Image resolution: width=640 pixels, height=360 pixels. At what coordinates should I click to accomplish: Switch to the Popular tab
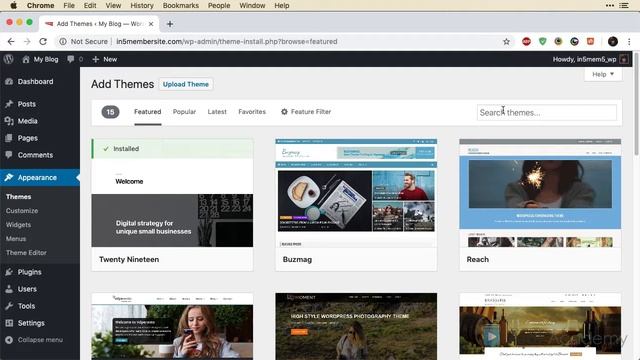(x=184, y=112)
